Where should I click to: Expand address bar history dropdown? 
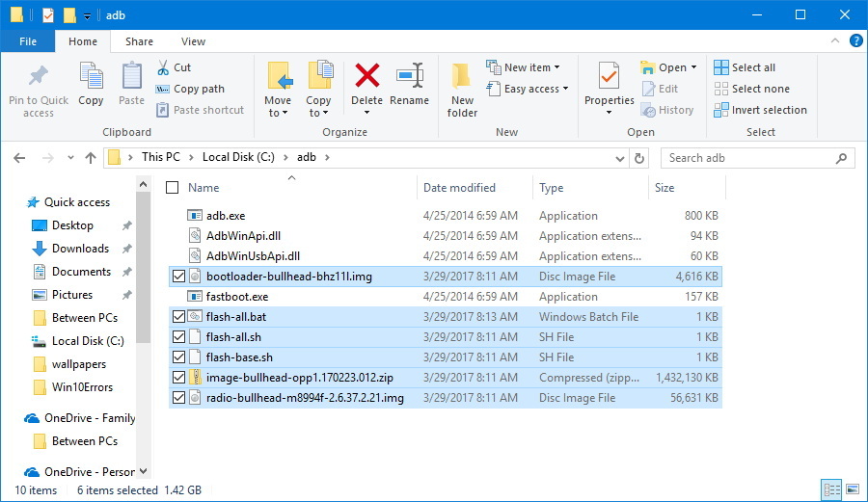[620, 158]
